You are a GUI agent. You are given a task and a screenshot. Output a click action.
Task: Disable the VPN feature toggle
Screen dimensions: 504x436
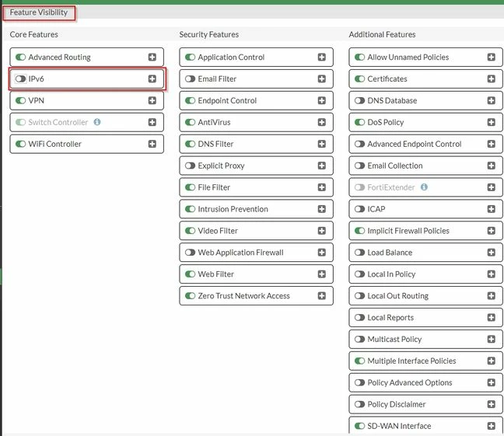[20, 100]
